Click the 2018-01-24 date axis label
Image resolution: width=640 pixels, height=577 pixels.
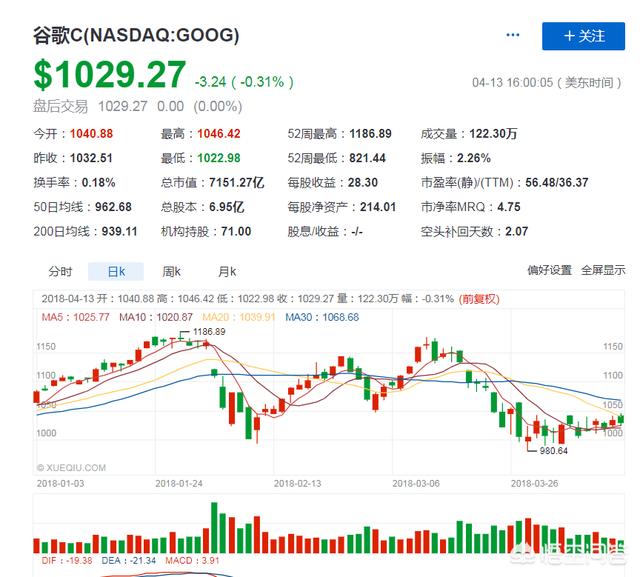pyautogui.click(x=179, y=484)
